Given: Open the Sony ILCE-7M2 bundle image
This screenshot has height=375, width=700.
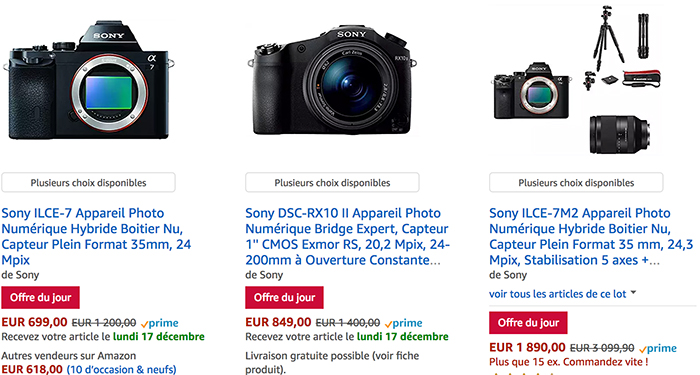Looking at the screenshot, I should pos(576,80).
